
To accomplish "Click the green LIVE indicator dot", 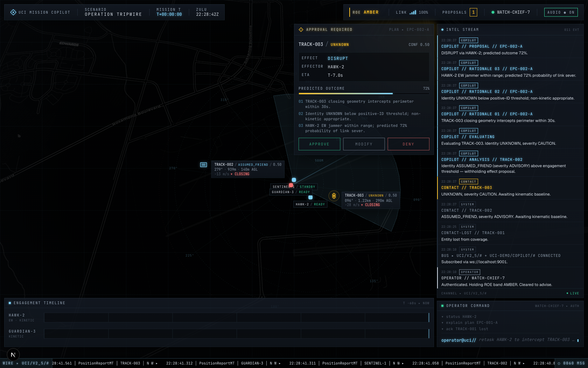I will click(x=567, y=293).
